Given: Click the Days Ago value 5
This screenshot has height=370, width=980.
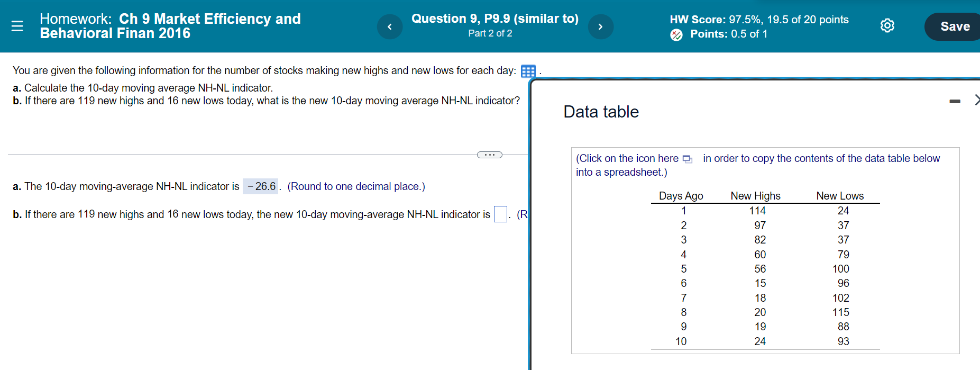Looking at the screenshot, I should [x=684, y=269].
